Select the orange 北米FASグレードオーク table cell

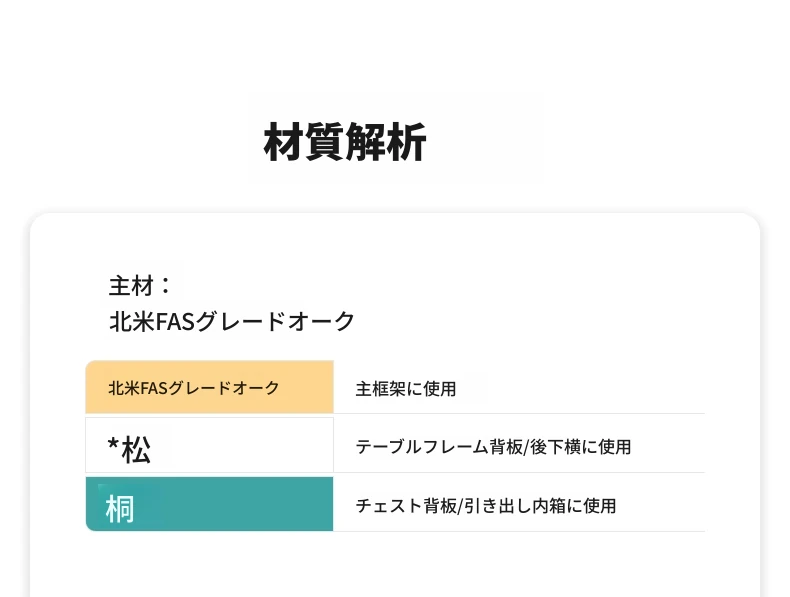[x=210, y=387]
